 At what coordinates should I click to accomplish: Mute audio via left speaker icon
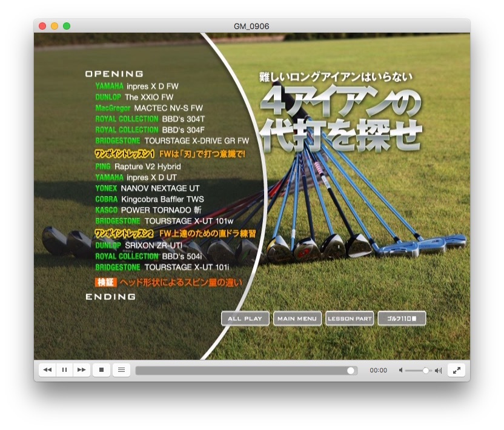pos(401,370)
